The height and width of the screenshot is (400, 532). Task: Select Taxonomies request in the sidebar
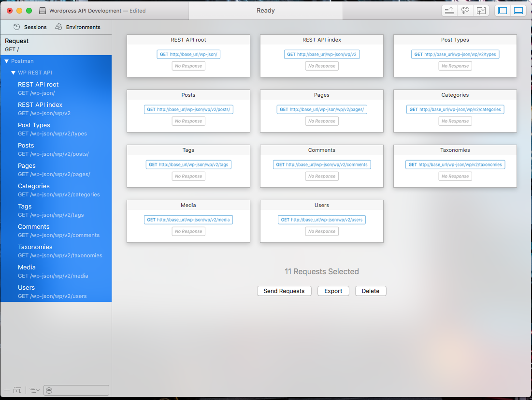(56, 252)
